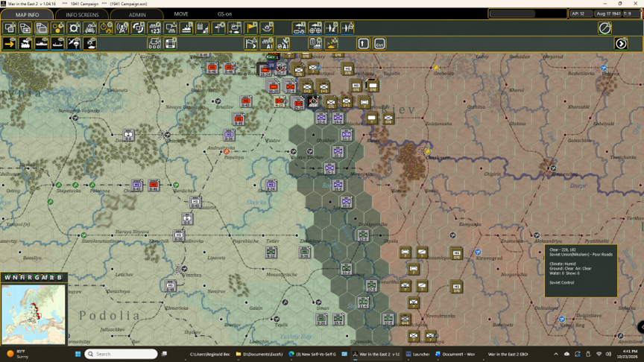Click the factory 123 numbers overlay icon
This screenshot has width=644, height=362.
[154, 28]
